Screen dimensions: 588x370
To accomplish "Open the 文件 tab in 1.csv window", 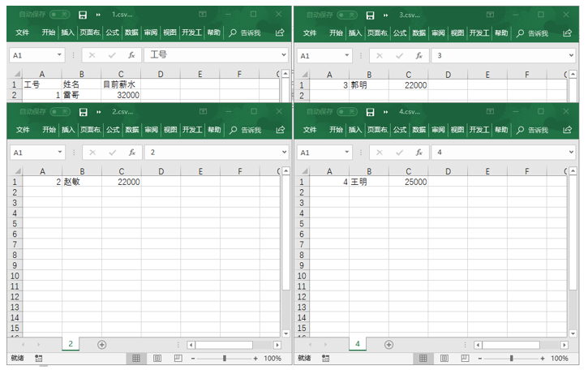I will click(22, 32).
